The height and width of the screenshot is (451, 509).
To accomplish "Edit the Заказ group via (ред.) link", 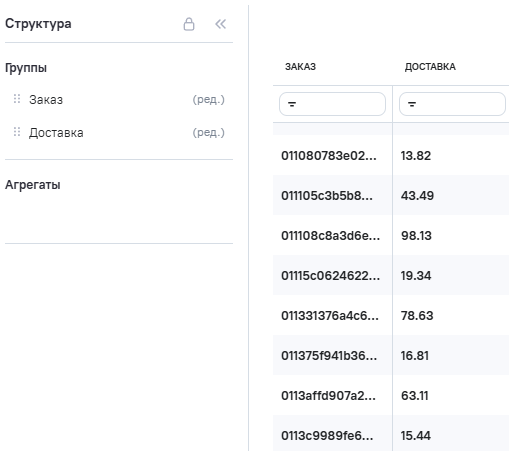I will coord(209,99).
